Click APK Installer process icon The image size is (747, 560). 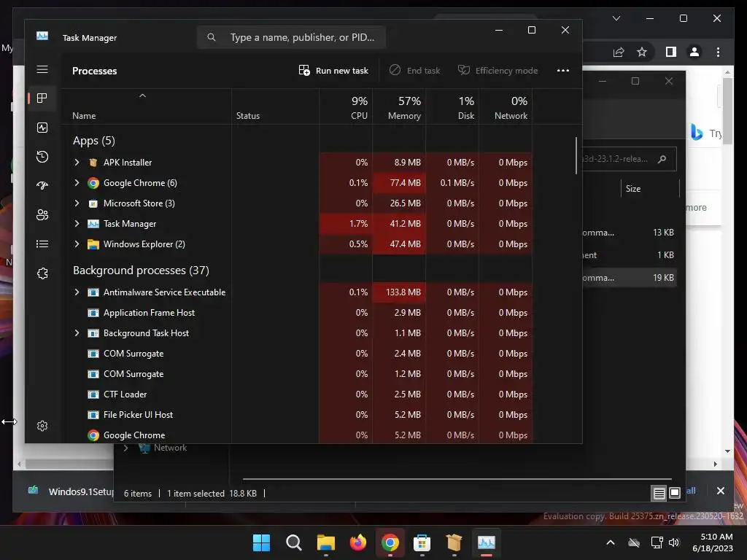(93, 163)
